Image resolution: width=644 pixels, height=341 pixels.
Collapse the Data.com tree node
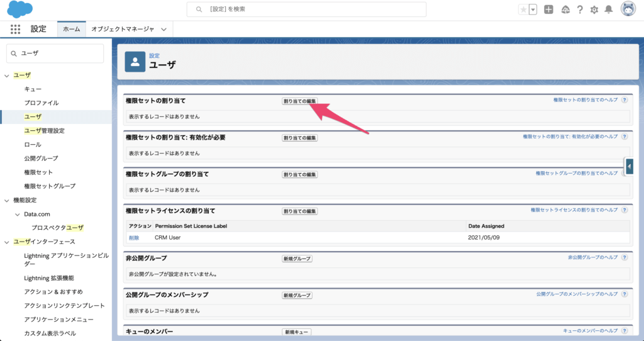click(x=17, y=214)
